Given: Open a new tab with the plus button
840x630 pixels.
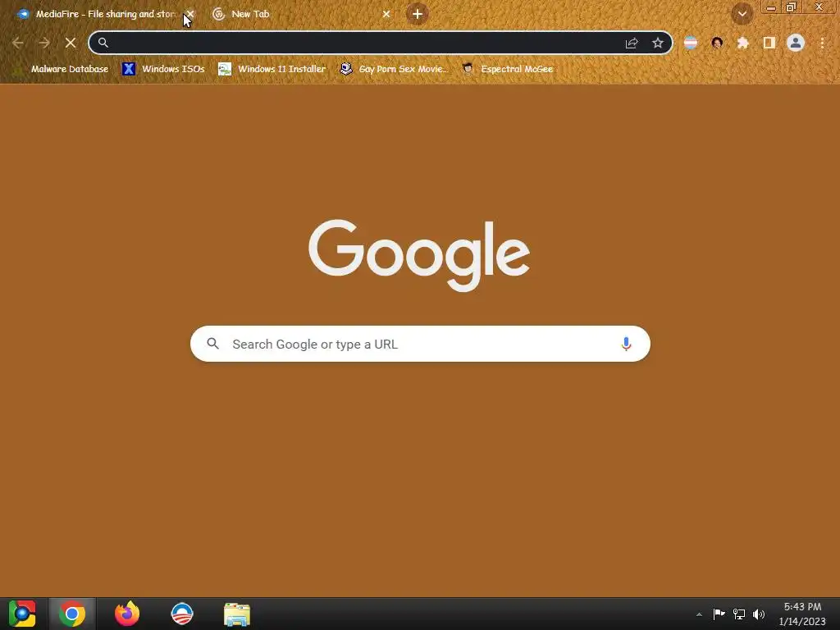Looking at the screenshot, I should pyautogui.click(x=418, y=14).
